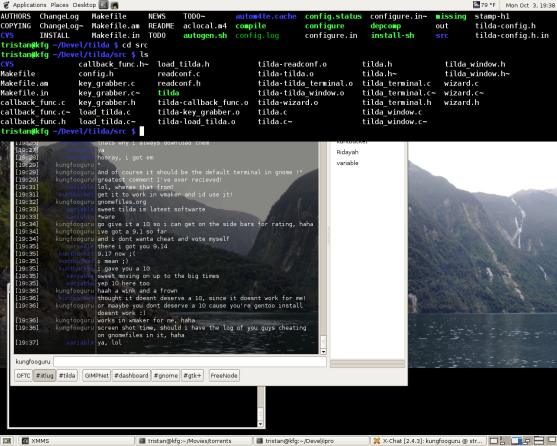Click the launcher icon right of terminal icon
The height and width of the screenshot is (446, 557).
point(114,5)
